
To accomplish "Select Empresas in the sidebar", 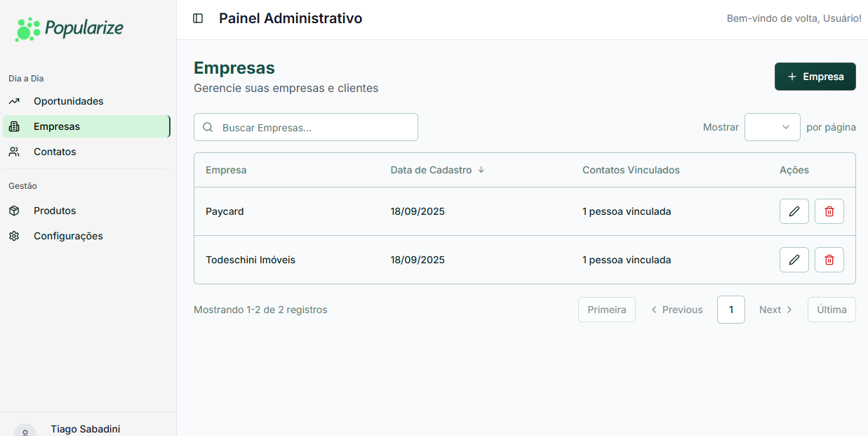I will (57, 126).
